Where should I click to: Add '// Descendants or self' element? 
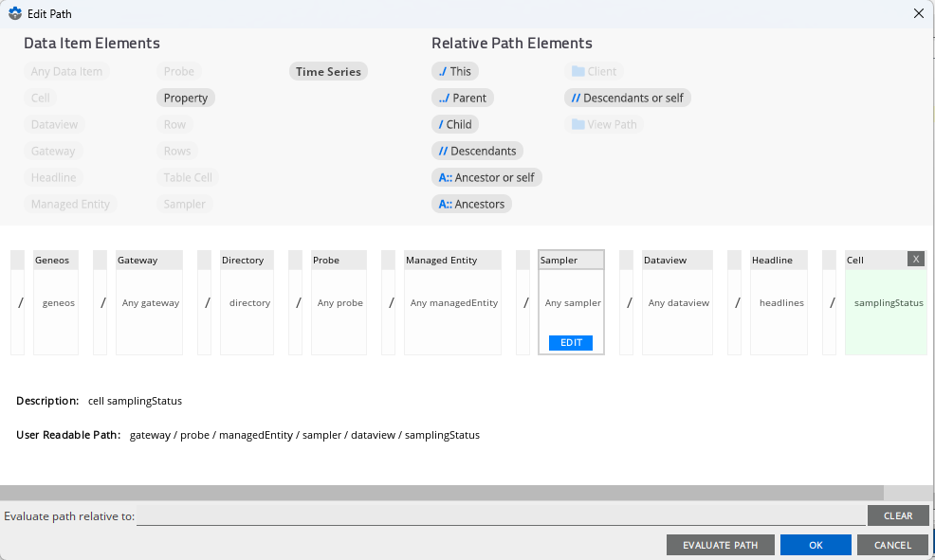[x=627, y=98]
